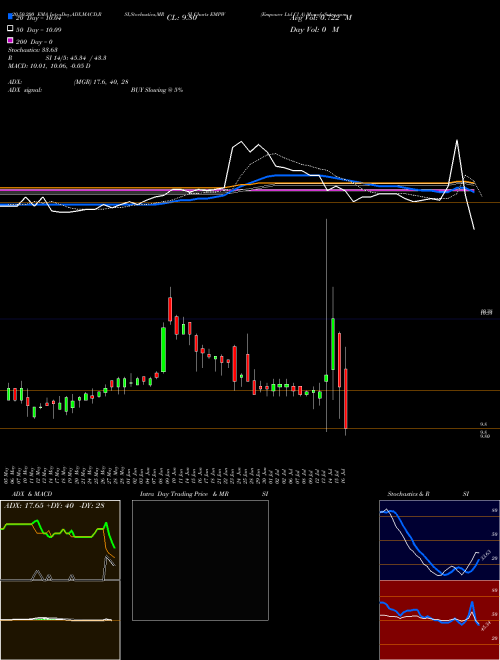Viewport: 500px width, 660px height.
Task: Click the last red candlestick on the chart
Action: (346, 398)
